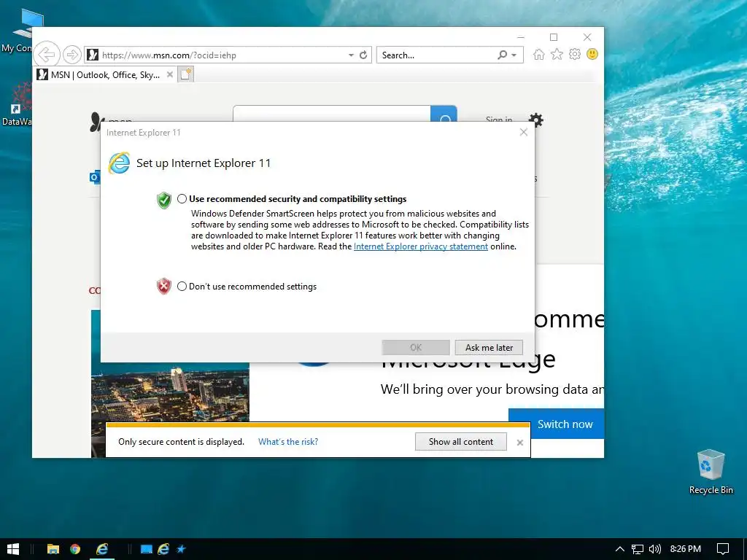Screen dimensions: 747x560
Task: Open the What's the risk? link
Action: tap(288, 441)
